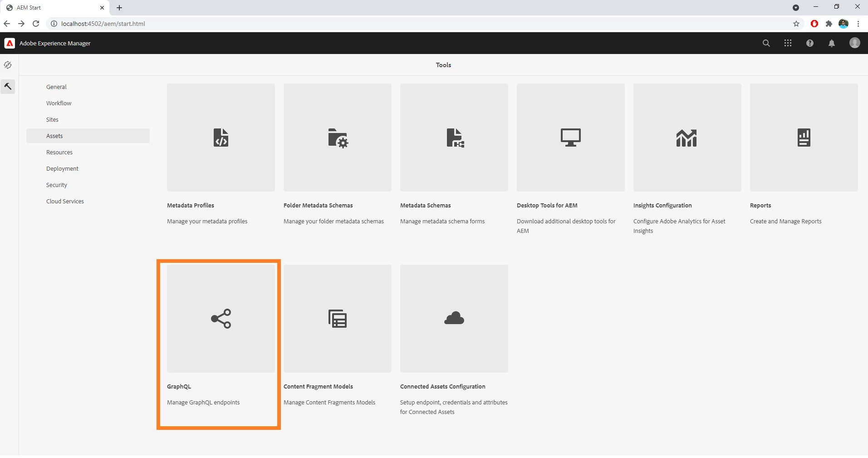This screenshot has height=458, width=868.
Task: Click the Metadata Profiles title link
Action: click(x=191, y=205)
